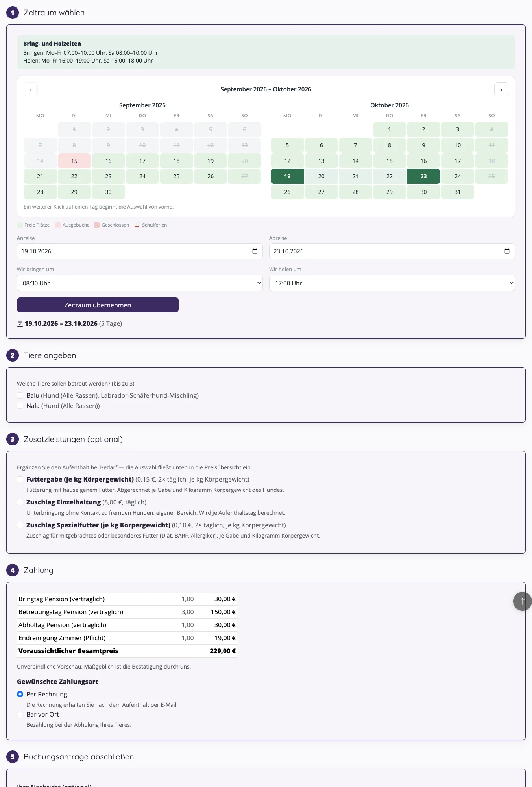Screen dimensions: 532x787
Task: Choose the Bar vor Ort payment option
Action: [20, 714]
